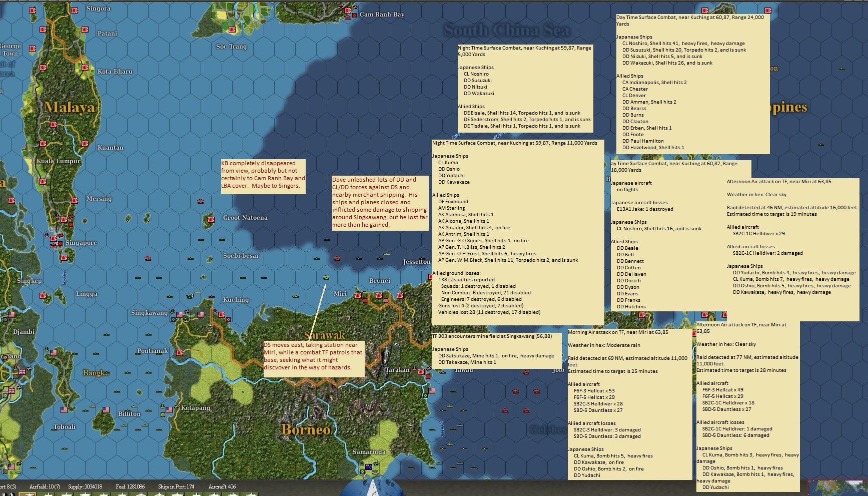
Task: Select the Soc Trang base flag
Action: click(232, 30)
